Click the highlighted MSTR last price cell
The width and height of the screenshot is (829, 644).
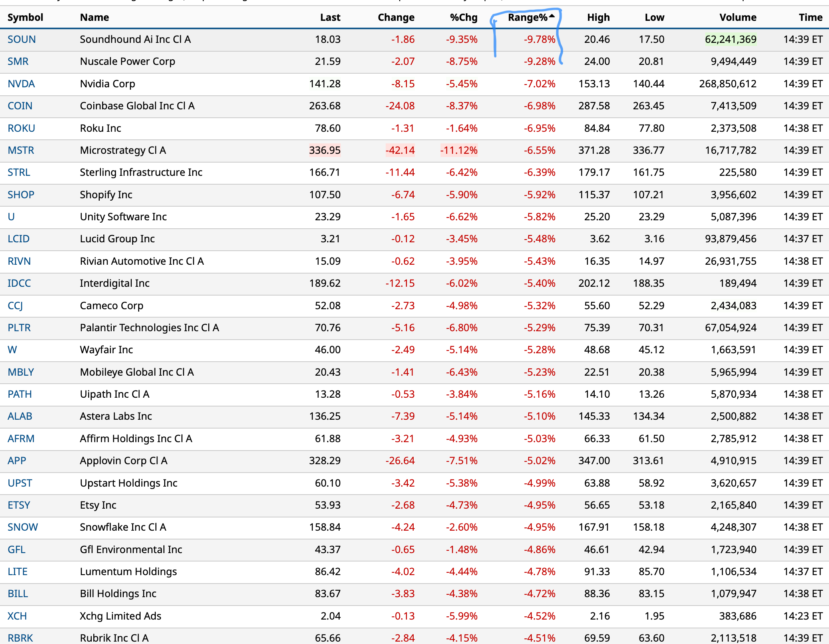pos(324,151)
